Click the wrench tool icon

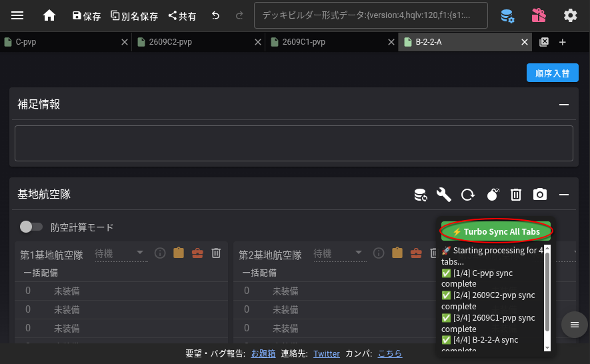click(x=444, y=195)
